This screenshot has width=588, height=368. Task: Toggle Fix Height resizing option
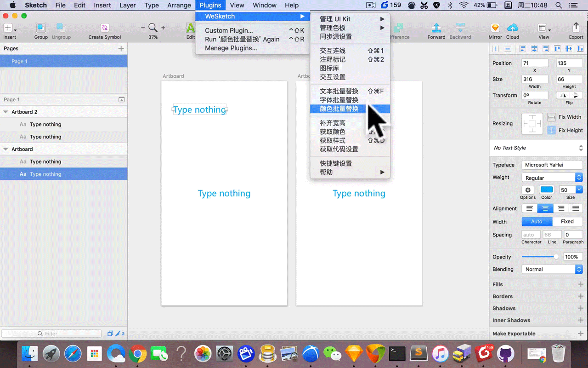[551, 131]
